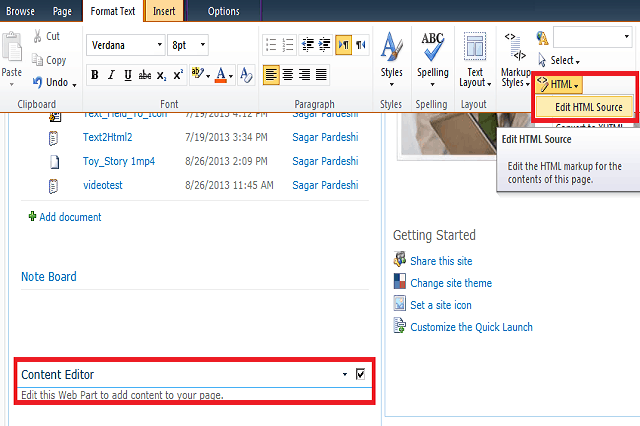Open the Change site theme link

pyautogui.click(x=450, y=283)
